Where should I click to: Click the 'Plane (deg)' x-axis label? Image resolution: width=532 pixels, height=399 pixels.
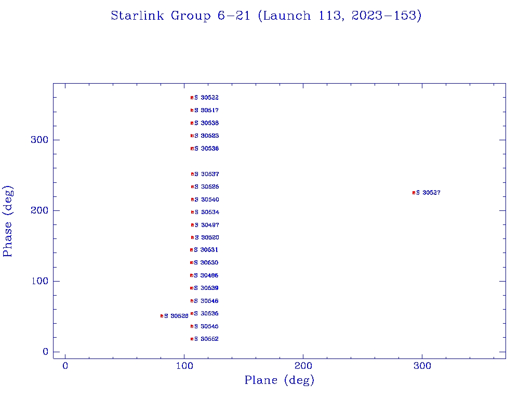280,380
